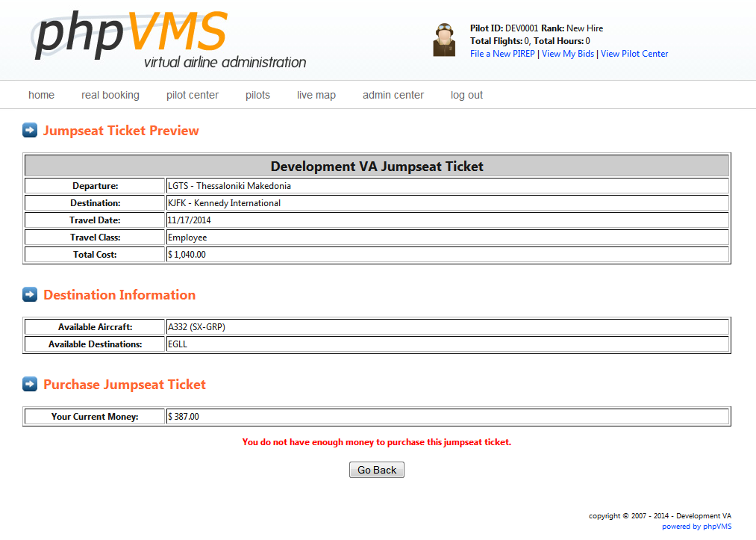Viewport: 756px width, 540px height.
Task: Click the not enough money error message
Action: (x=377, y=442)
